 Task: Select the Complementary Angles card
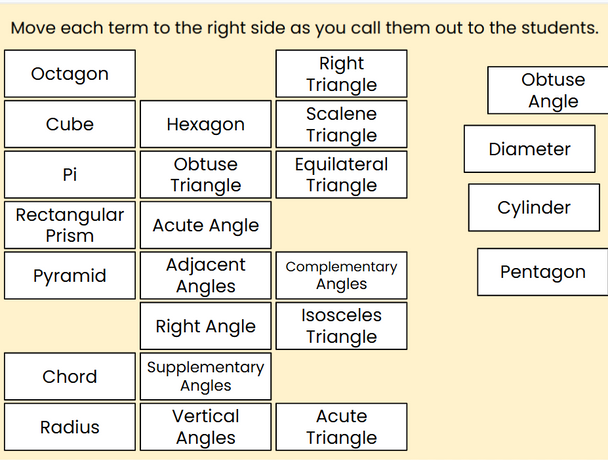tap(342, 275)
